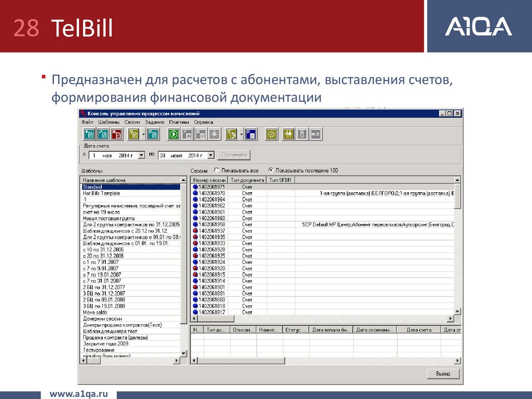Open the Файл menu
This screenshot has height=399, width=532.
coord(87,122)
